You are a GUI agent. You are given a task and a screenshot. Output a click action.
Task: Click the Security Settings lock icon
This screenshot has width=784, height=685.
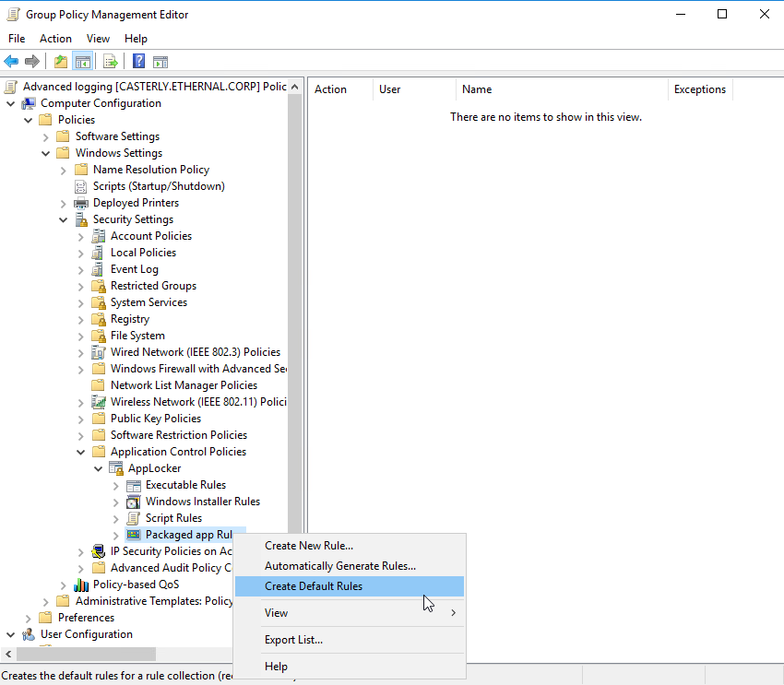[80, 219]
